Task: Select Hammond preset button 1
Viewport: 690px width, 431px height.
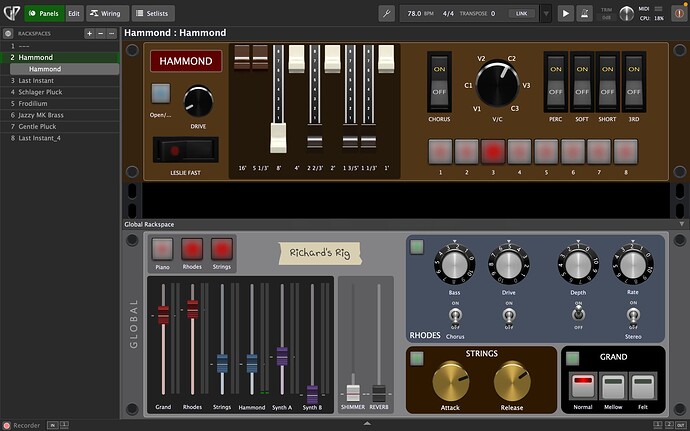Action: tap(440, 151)
